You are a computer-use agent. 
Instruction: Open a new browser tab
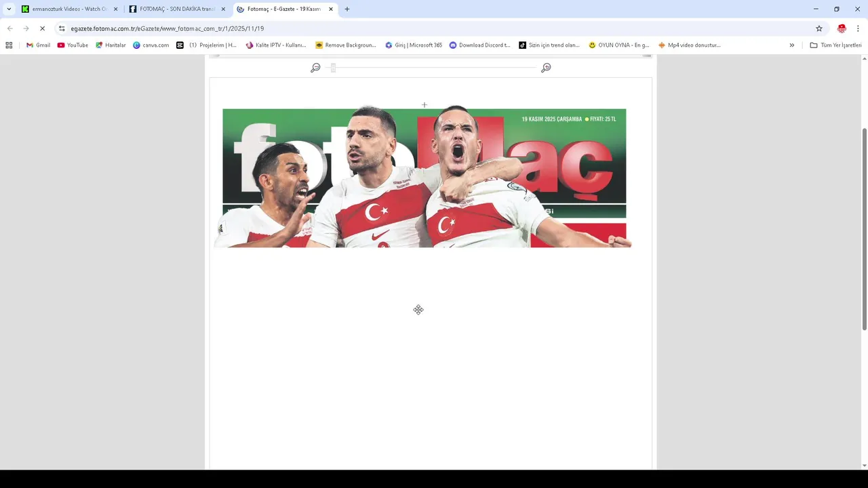[x=347, y=9]
